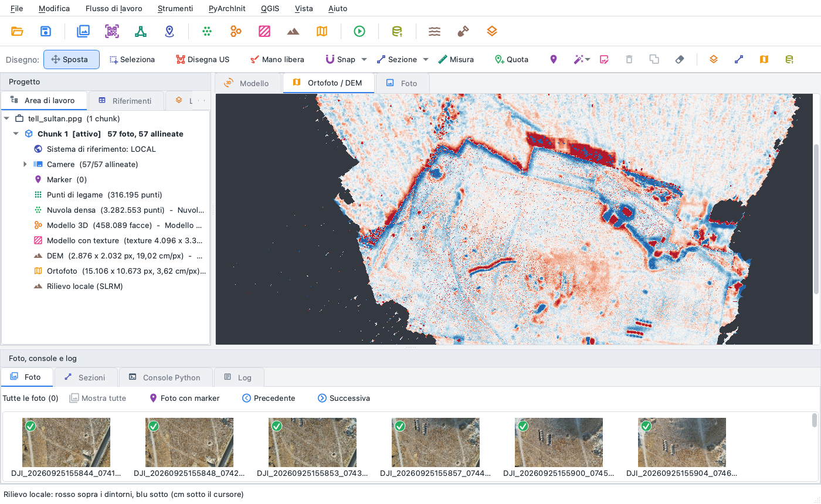Screen dimensions: 821x504
Task: Click the orange layers stack toolbar icon
Action: (x=492, y=32)
